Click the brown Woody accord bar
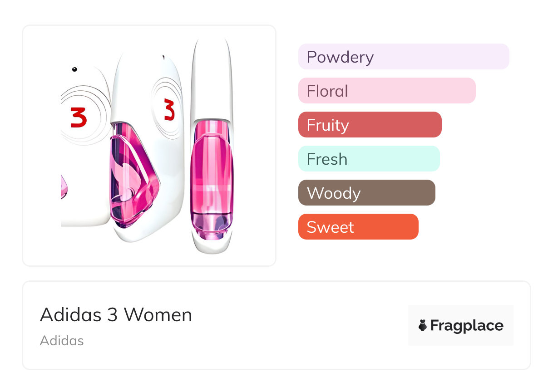The width and height of the screenshot is (553, 392). (x=366, y=193)
